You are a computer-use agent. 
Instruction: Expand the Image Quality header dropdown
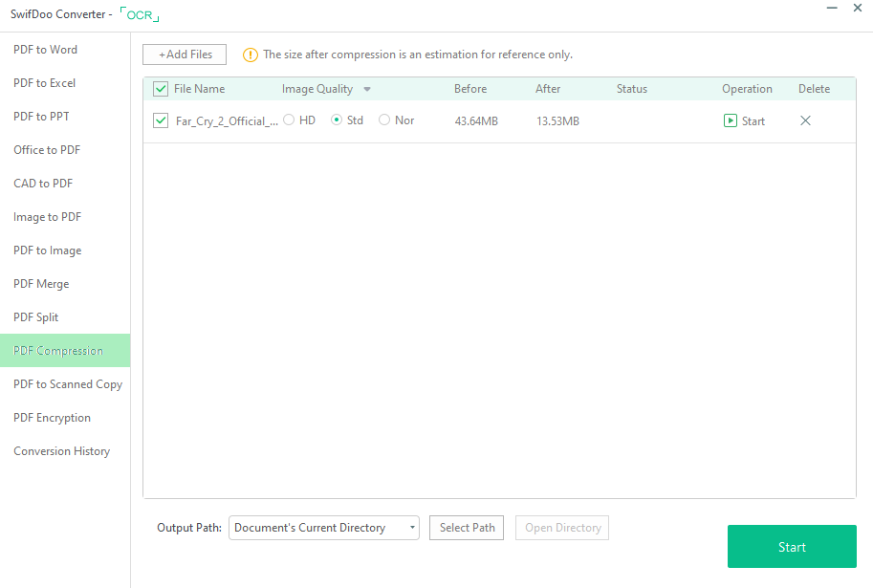[367, 89]
